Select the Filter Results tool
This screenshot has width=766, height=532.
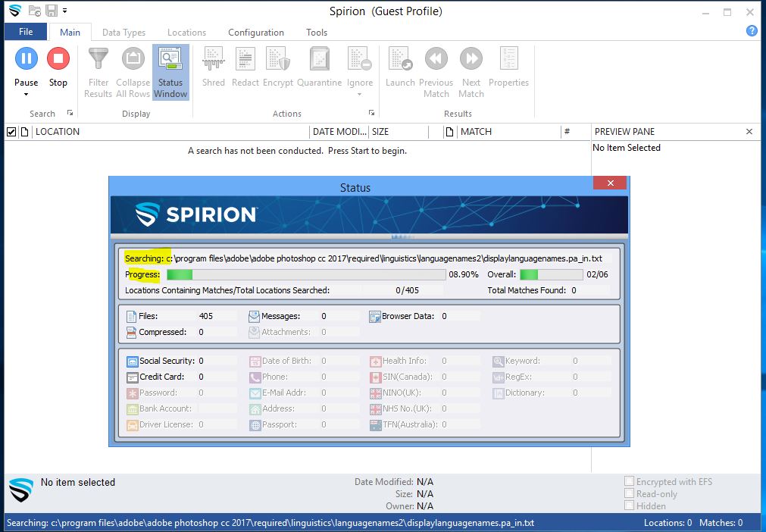click(97, 72)
